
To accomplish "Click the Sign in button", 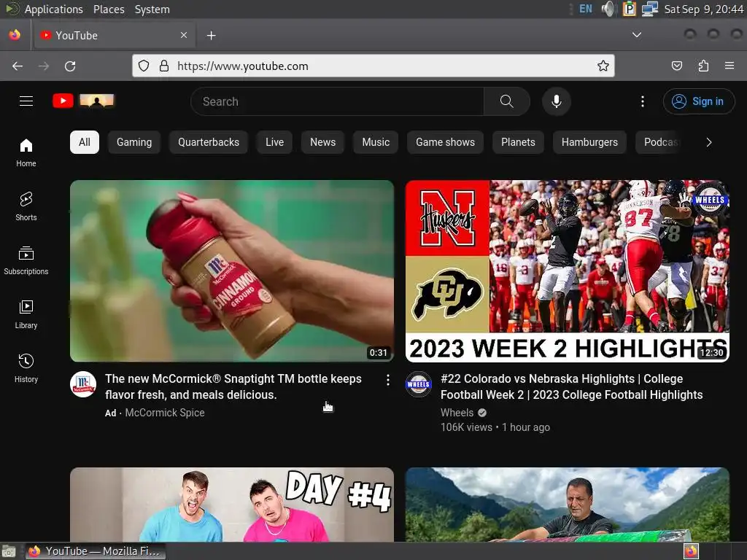I will tap(698, 101).
